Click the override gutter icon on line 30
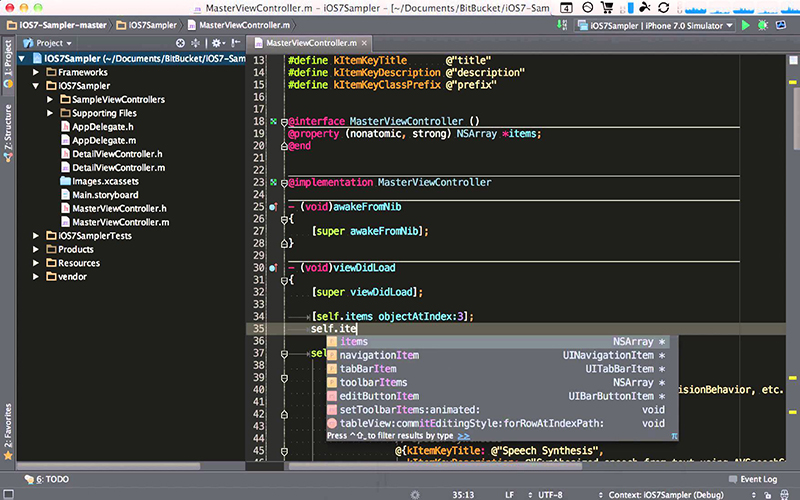Image resolution: width=800 pixels, height=500 pixels. [273, 267]
